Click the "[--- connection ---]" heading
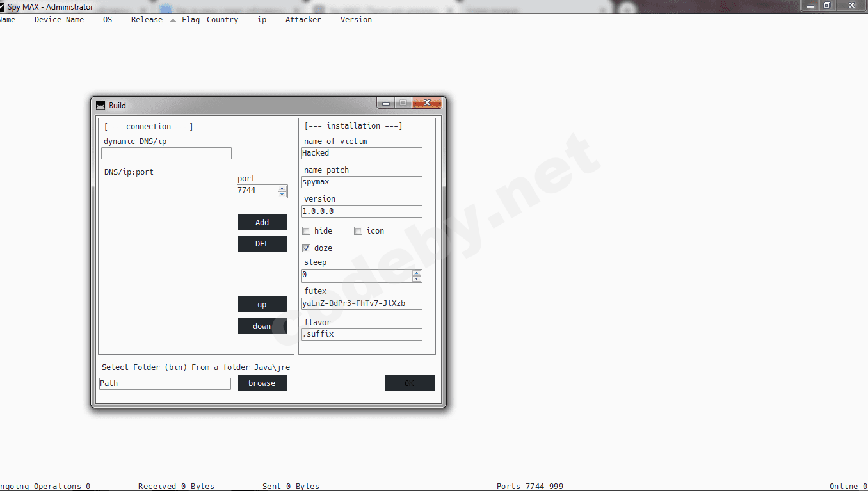Image resolution: width=868 pixels, height=491 pixels. [149, 127]
